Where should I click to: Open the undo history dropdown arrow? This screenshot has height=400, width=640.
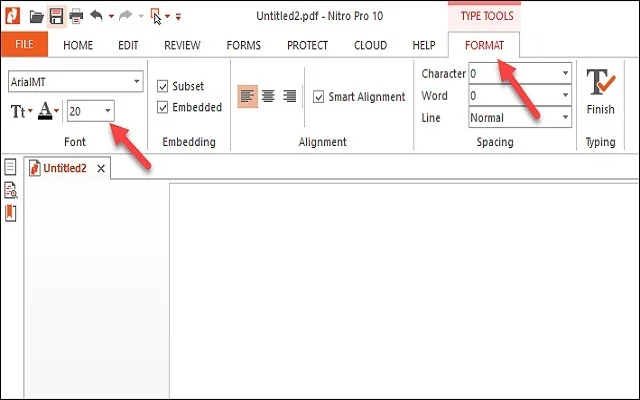(111, 17)
